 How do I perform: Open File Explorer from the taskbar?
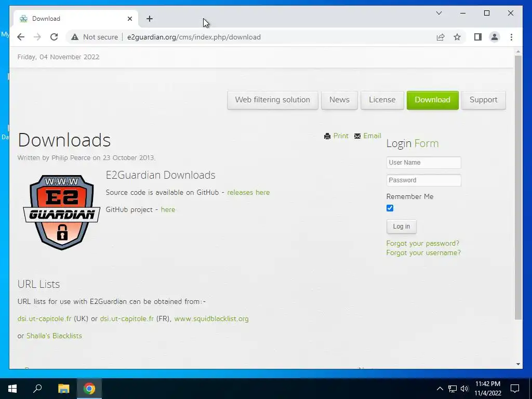coord(63,389)
